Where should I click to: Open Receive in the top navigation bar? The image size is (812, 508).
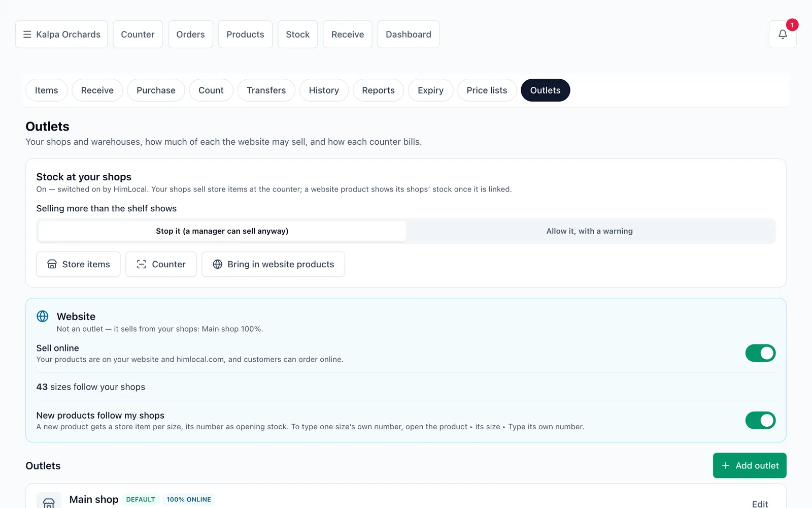(348, 35)
